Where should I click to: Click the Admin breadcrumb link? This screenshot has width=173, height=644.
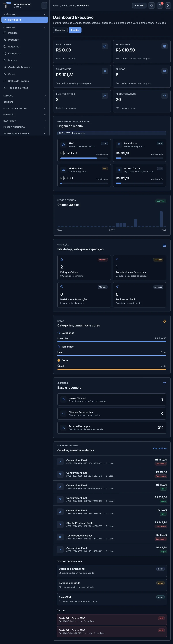(x=56, y=5)
